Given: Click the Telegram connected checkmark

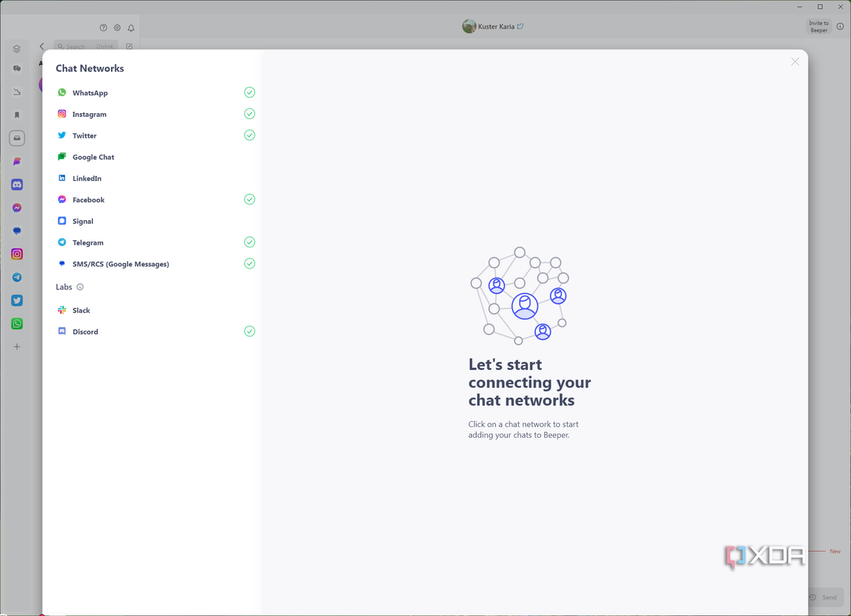Looking at the screenshot, I should (250, 242).
